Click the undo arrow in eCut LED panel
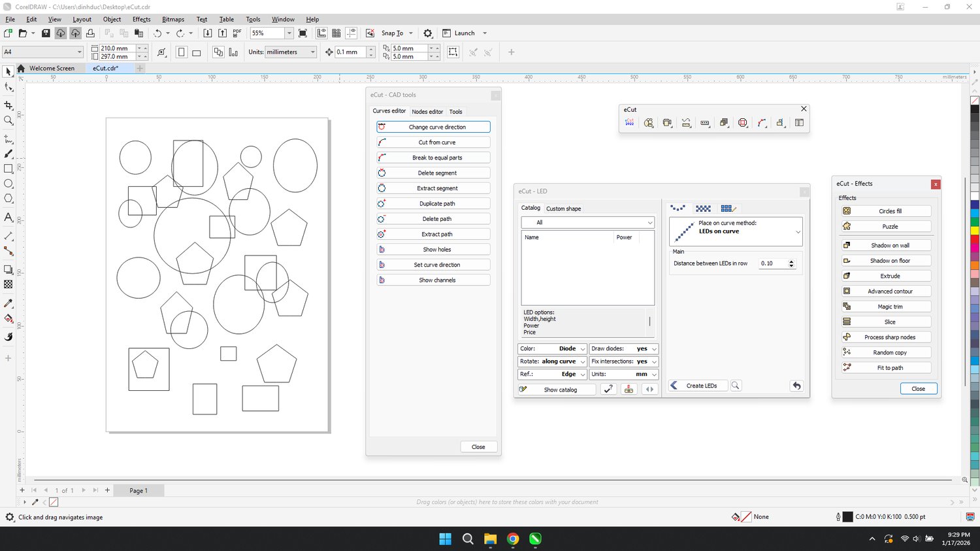This screenshot has width=980, height=551. 796,386
